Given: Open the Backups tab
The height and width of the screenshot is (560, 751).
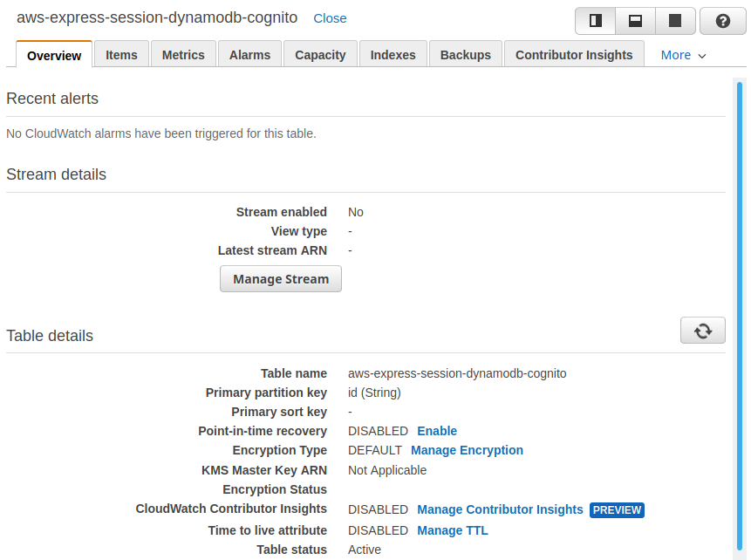Looking at the screenshot, I should coord(466,55).
